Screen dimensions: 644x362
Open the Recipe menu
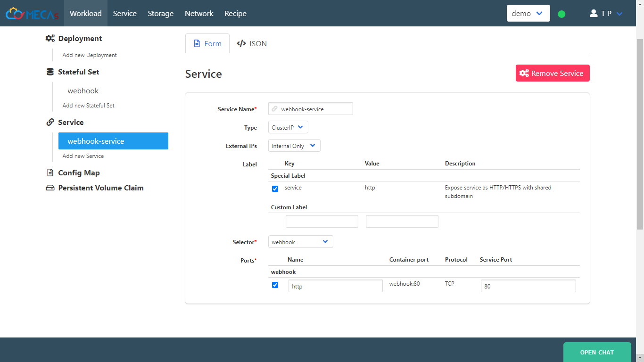[235, 13]
